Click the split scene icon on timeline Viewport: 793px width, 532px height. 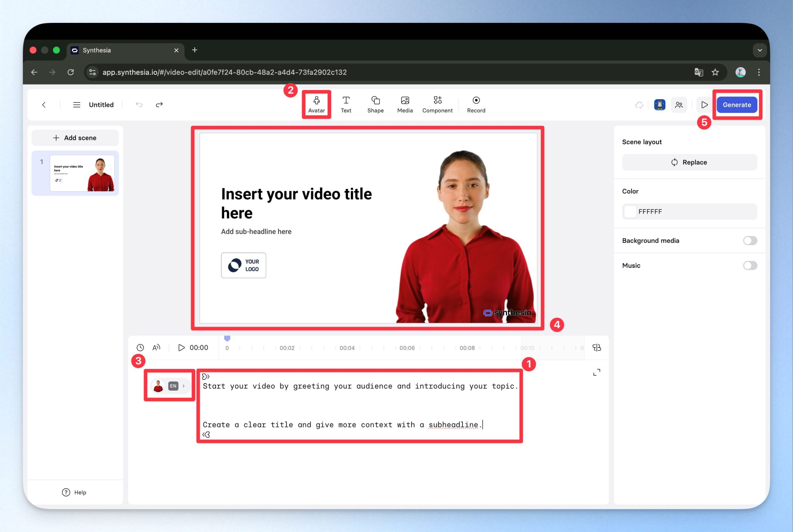pos(596,347)
